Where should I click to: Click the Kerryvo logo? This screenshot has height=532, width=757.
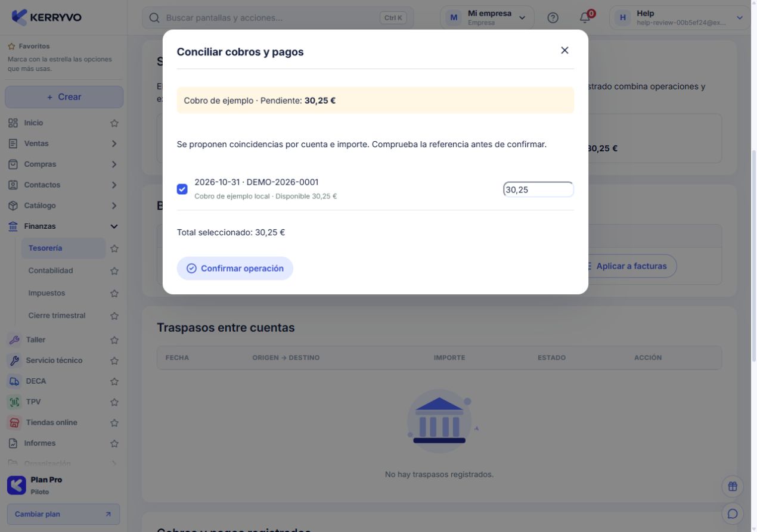coord(46,17)
